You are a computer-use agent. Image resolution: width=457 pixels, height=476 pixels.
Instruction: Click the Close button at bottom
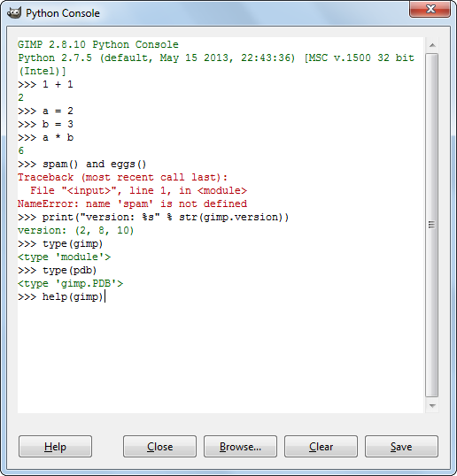(x=159, y=446)
